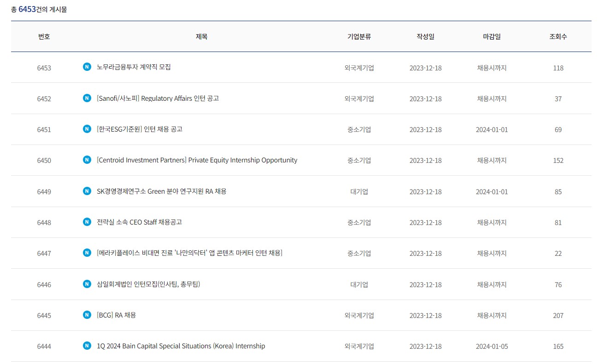
Task: Click view count 152
Action: pos(558,161)
